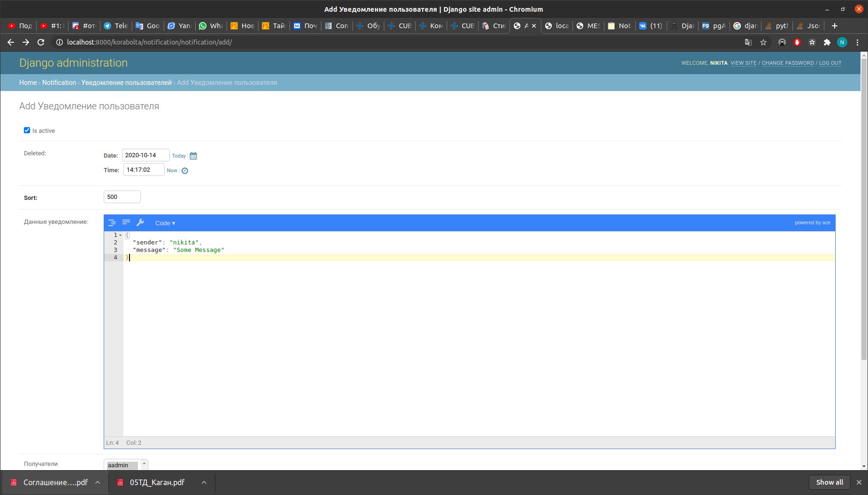Format JSON with the indent icon
The image size is (868, 495).
(112, 223)
